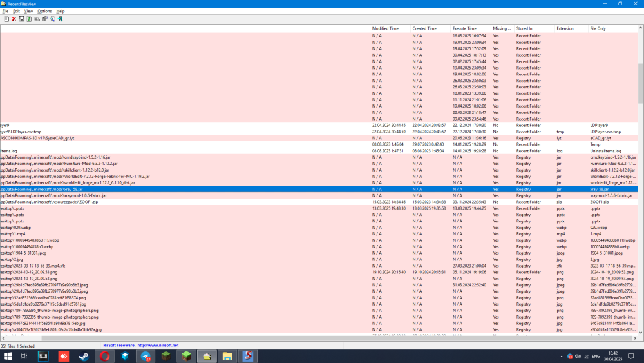644x363 pixels.
Task: Select the xraymod-1.0.6-fabric.jar row
Action: (x=319, y=195)
